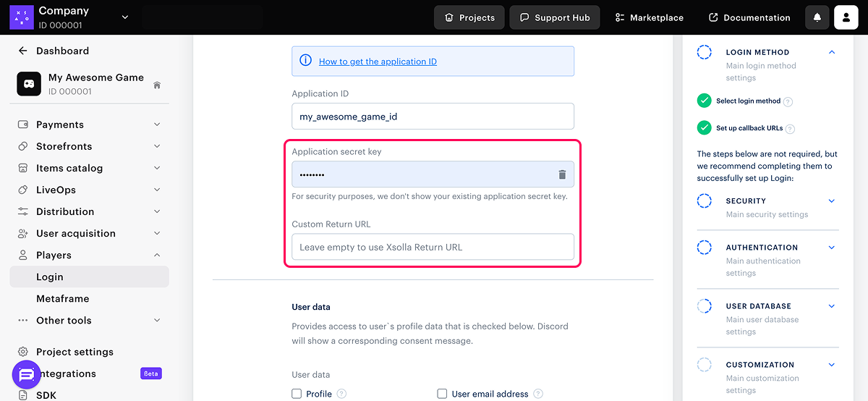Image resolution: width=868 pixels, height=401 pixels.
Task: Open the user account avatar menu
Action: [x=846, y=17]
